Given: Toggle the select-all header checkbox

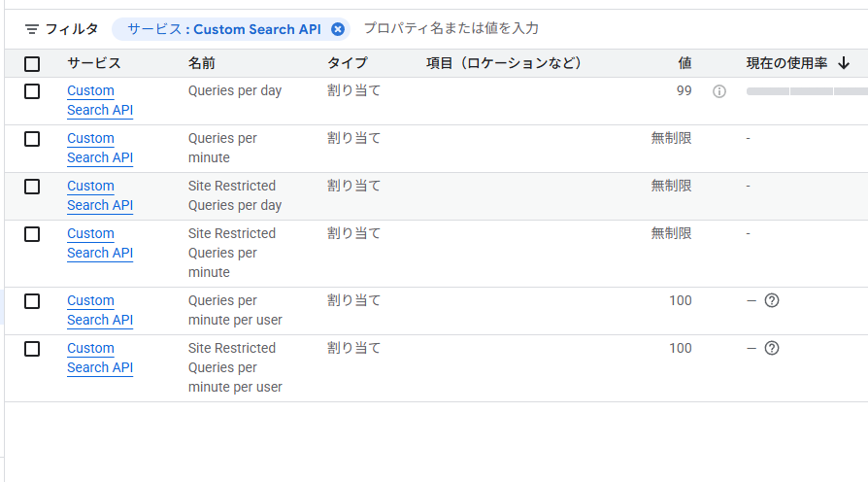Looking at the screenshot, I should [x=32, y=64].
